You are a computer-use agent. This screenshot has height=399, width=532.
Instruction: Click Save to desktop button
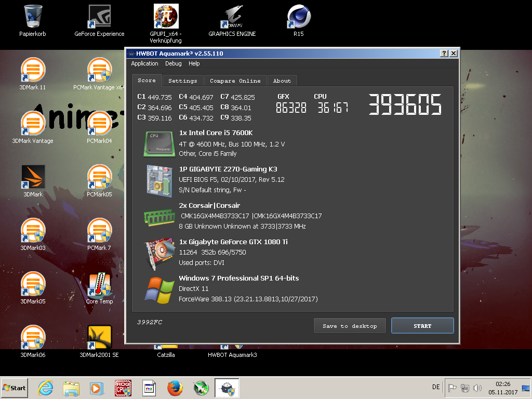350,326
